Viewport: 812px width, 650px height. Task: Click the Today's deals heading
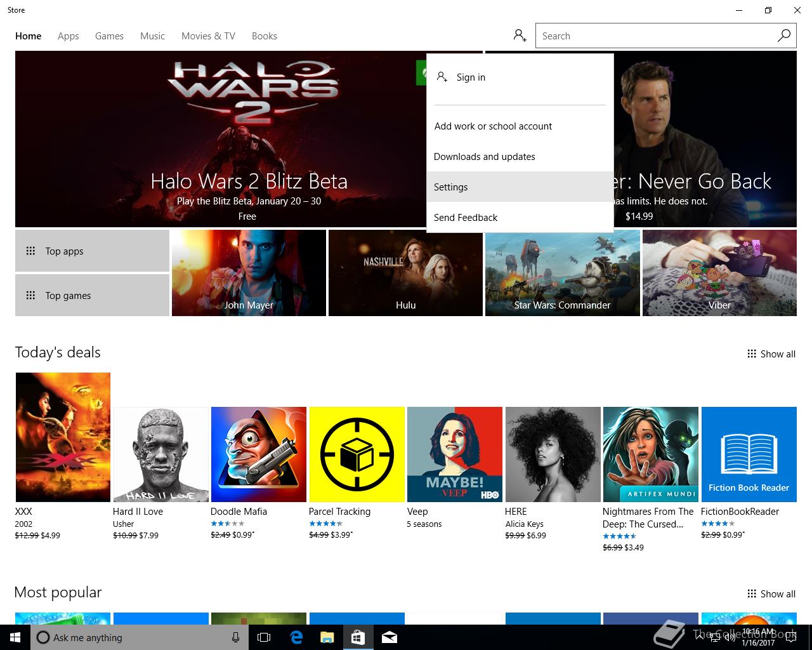[x=58, y=352]
